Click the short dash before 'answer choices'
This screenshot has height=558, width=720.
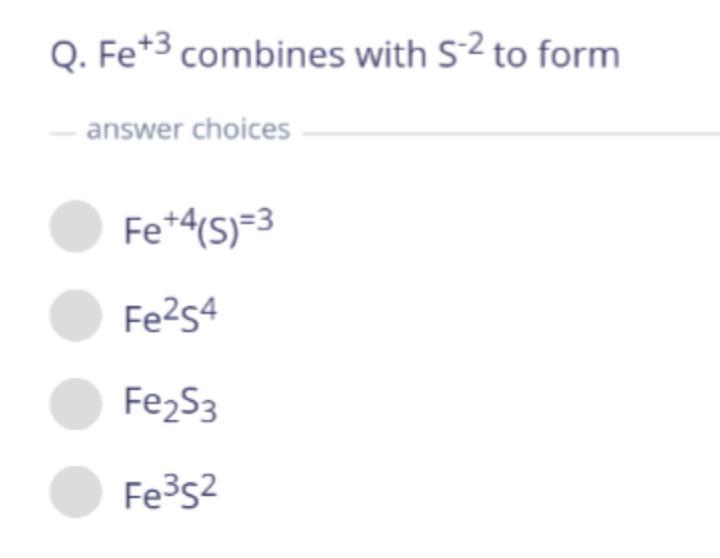(62, 134)
